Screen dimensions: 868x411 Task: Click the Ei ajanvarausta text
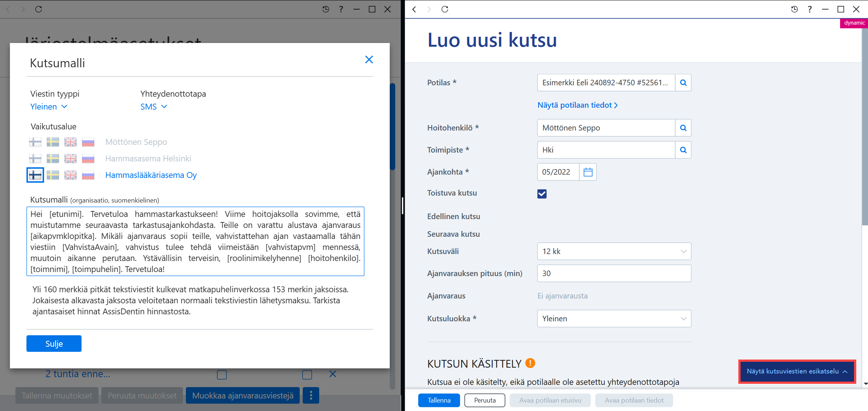click(562, 296)
